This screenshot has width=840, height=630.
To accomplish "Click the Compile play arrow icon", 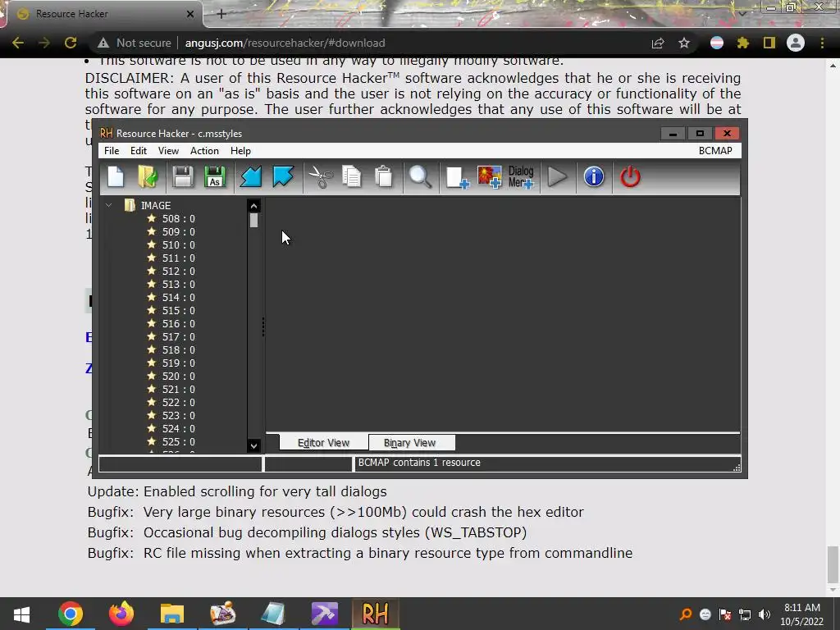I will [x=558, y=177].
